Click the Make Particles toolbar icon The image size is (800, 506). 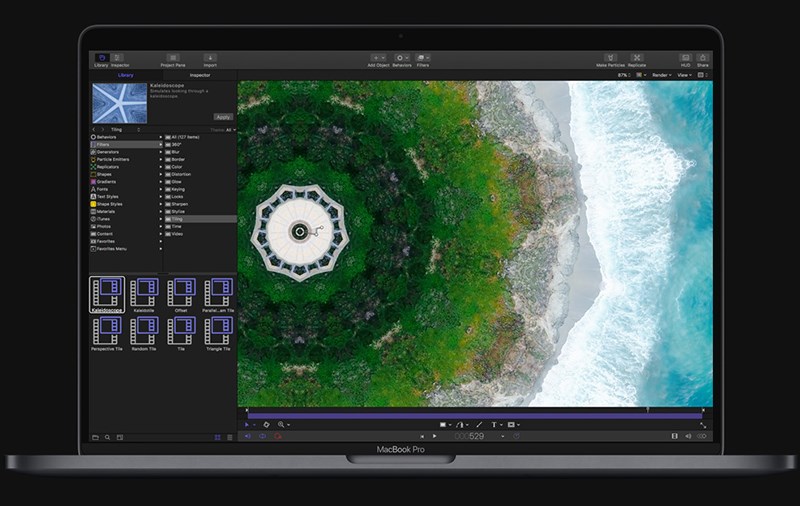[609, 58]
